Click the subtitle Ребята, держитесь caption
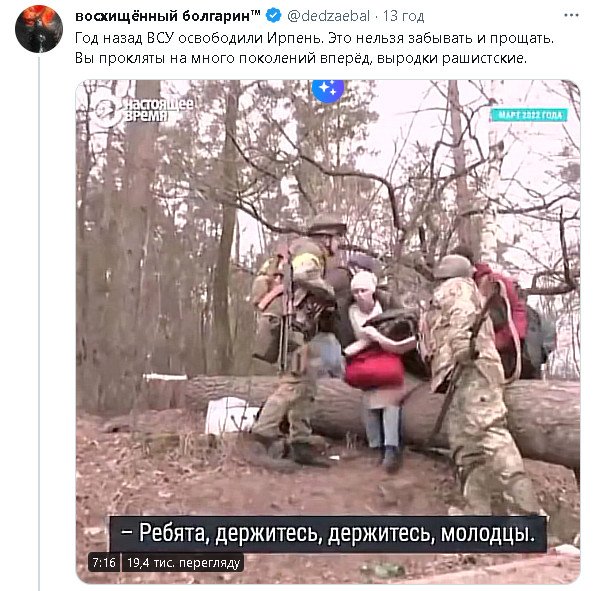The height and width of the screenshot is (591, 594). 327,533
